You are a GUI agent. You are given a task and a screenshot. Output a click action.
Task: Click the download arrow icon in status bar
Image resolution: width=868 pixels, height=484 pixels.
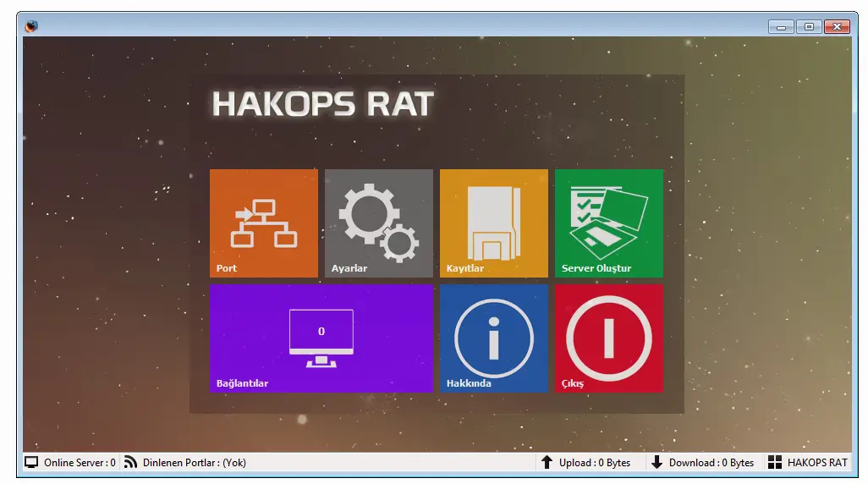pyautogui.click(x=656, y=462)
